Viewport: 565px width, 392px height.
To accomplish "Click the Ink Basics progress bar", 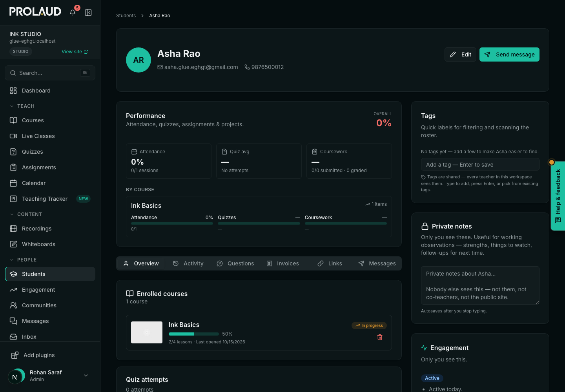I will click(x=194, y=334).
